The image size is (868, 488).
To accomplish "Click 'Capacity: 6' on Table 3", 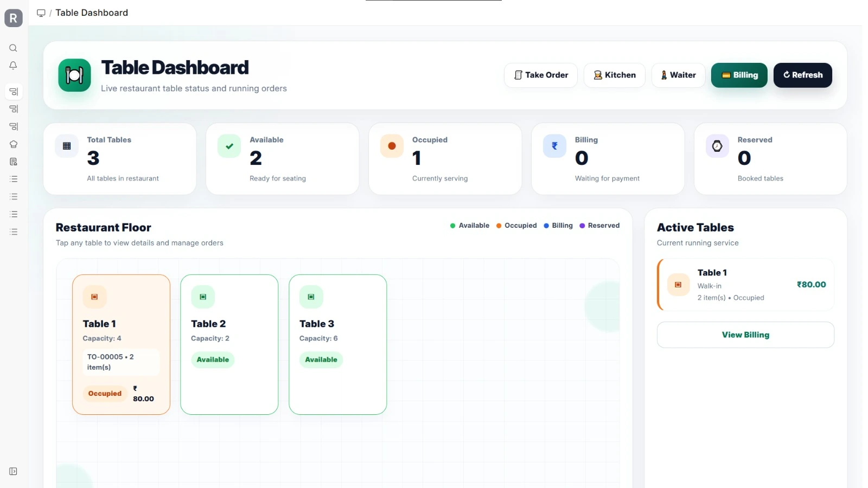I will [x=318, y=338].
